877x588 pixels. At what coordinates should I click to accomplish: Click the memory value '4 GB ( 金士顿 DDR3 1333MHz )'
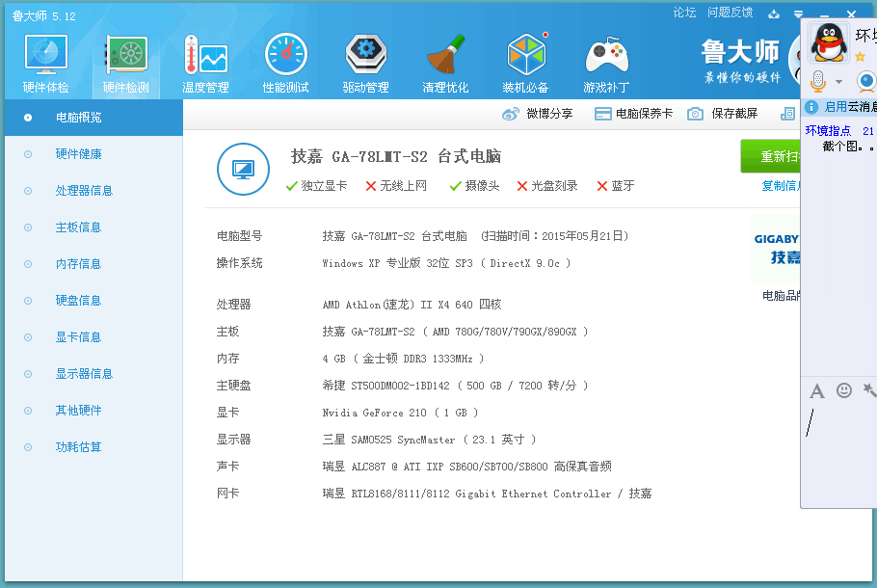coord(403,359)
